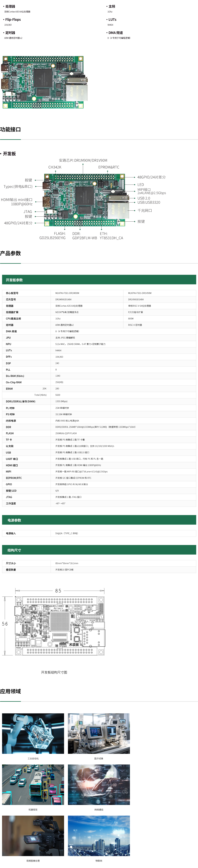Click the USB:USB3320 diagram label
Viewport: 198px width, 868px height.
tap(149, 202)
